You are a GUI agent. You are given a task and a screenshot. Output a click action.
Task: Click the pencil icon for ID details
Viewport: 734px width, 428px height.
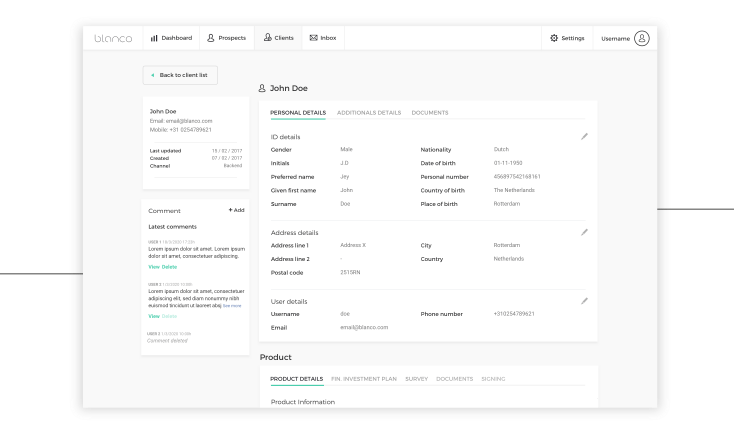(x=584, y=136)
